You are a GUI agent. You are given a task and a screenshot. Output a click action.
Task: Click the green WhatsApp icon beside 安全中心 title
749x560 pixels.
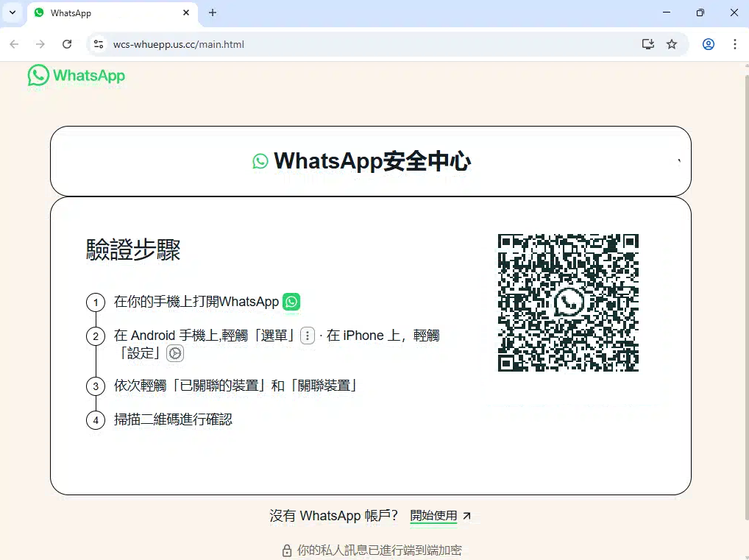pyautogui.click(x=260, y=161)
